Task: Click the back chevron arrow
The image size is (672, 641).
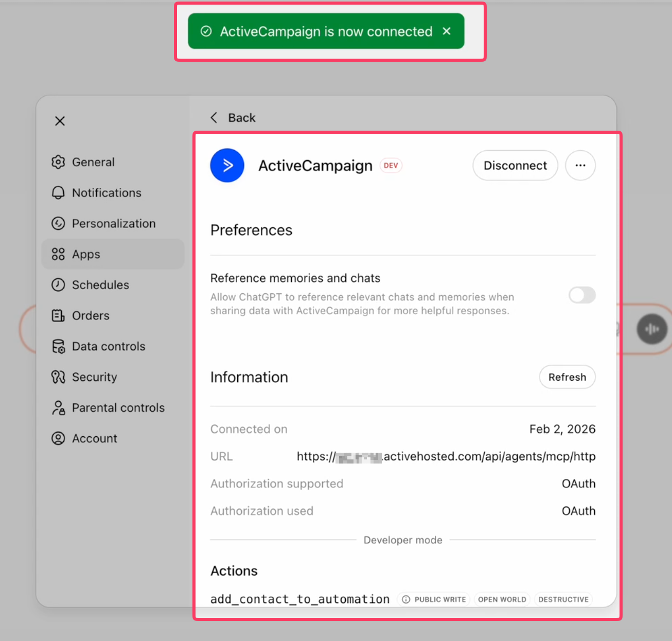Action: click(x=214, y=118)
